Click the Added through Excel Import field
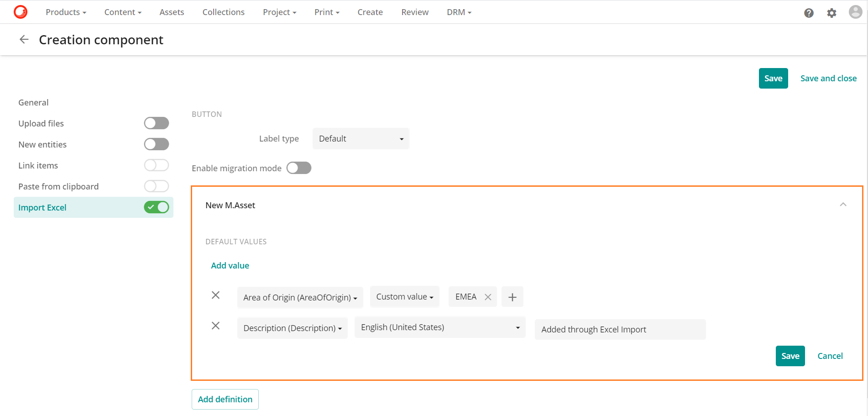The width and height of the screenshot is (868, 416). 620,329
